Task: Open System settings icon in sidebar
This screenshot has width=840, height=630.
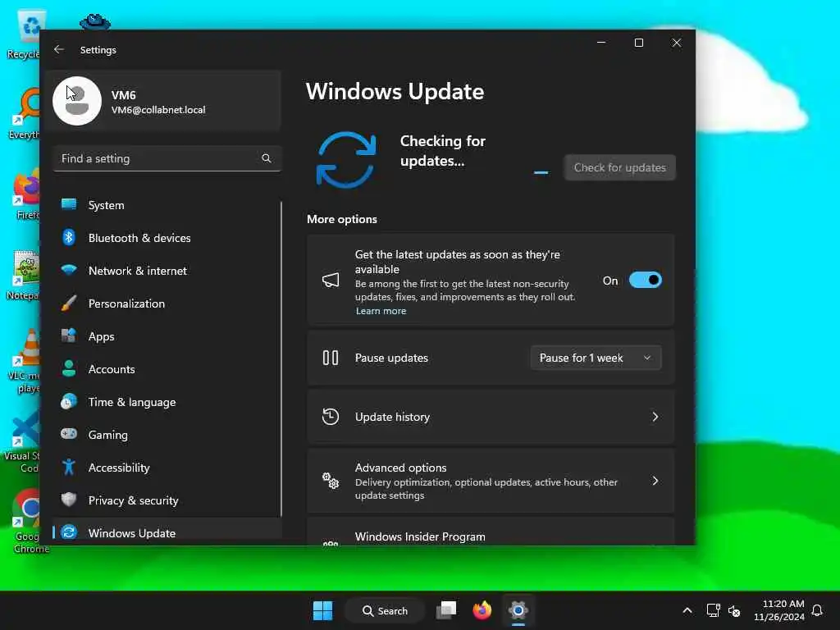Action: pos(69,204)
